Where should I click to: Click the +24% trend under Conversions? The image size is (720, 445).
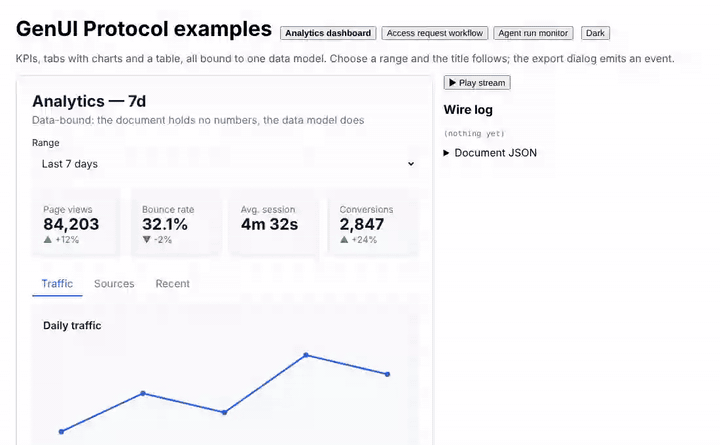point(358,240)
